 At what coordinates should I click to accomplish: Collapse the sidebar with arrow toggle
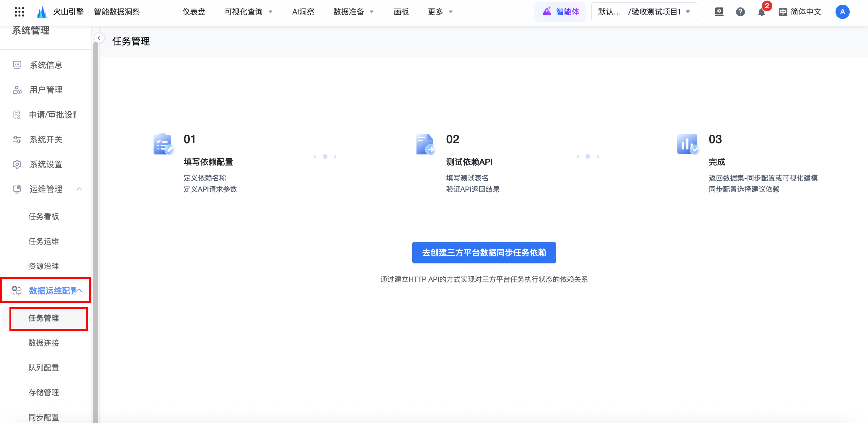coord(99,38)
